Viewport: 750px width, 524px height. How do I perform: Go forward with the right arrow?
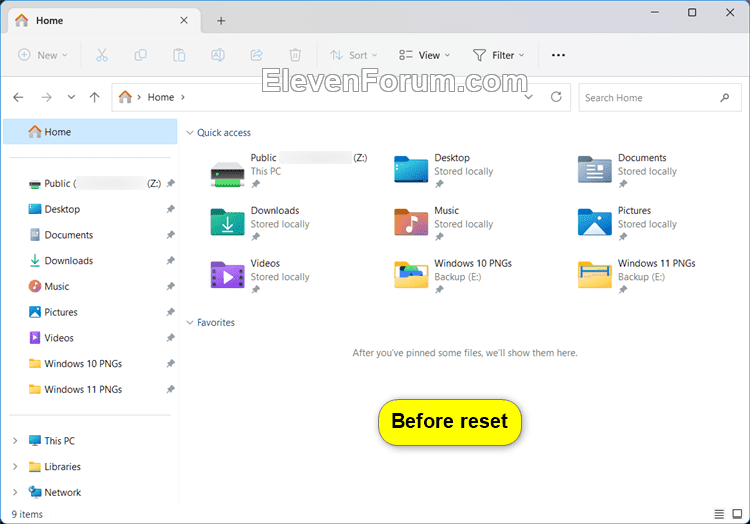(x=46, y=98)
